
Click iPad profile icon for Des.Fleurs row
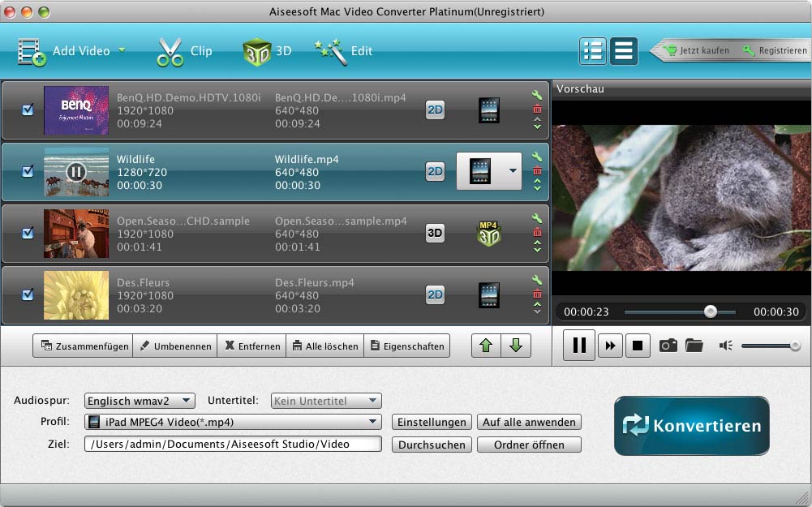pos(489,294)
